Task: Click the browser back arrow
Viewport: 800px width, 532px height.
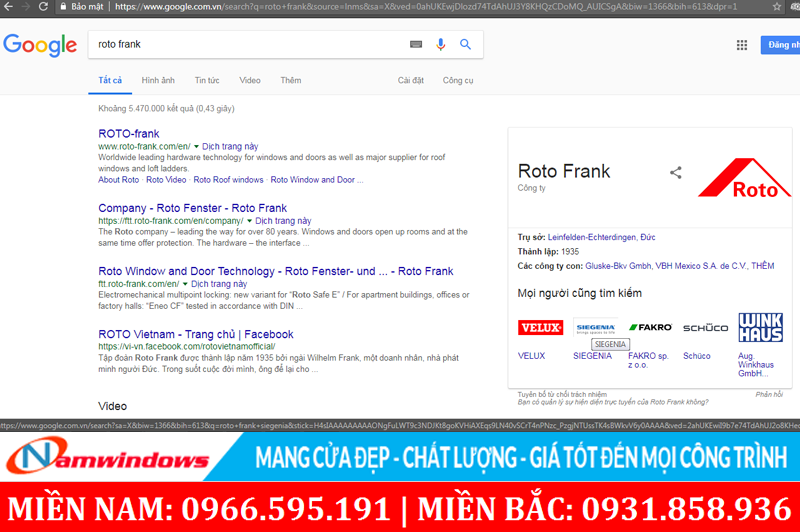Action: pyautogui.click(x=8, y=7)
